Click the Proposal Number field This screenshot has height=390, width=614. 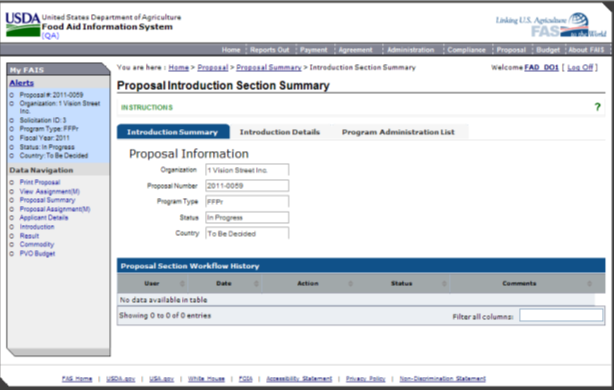pyautogui.click(x=247, y=186)
